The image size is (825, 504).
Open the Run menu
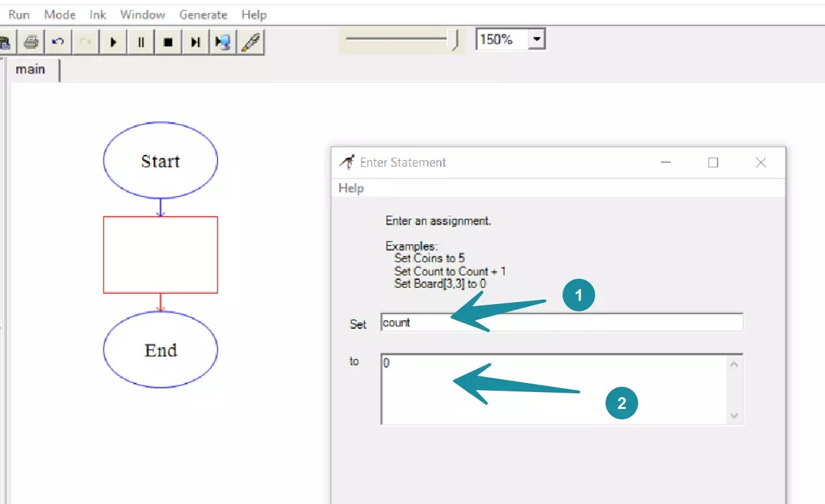tap(18, 14)
